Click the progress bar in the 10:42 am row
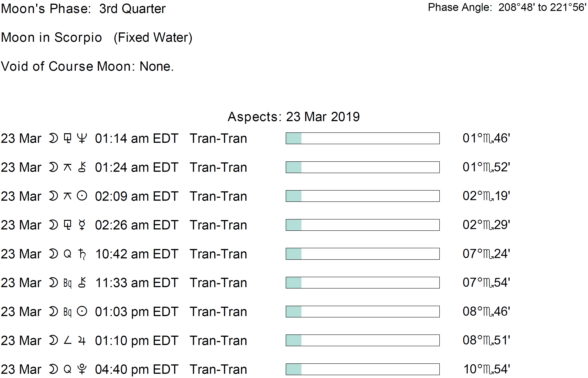The height and width of the screenshot is (378, 588). point(362,254)
